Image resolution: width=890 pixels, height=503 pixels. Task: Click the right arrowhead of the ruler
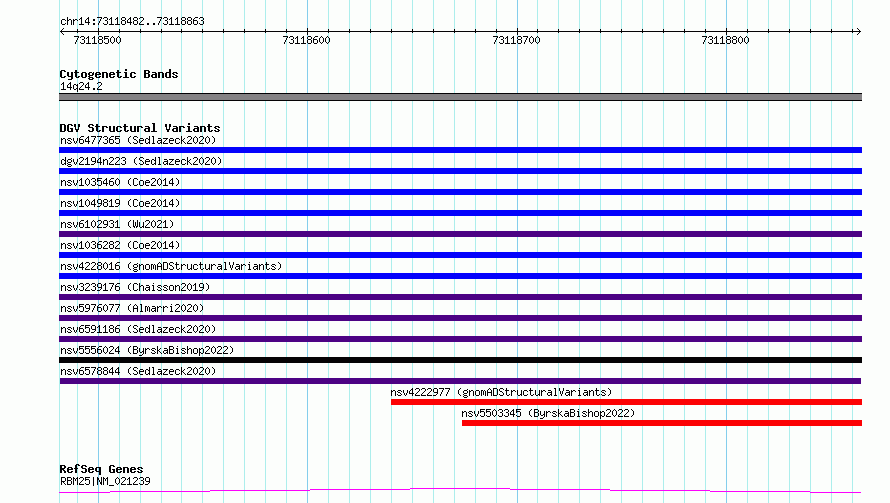click(858, 31)
